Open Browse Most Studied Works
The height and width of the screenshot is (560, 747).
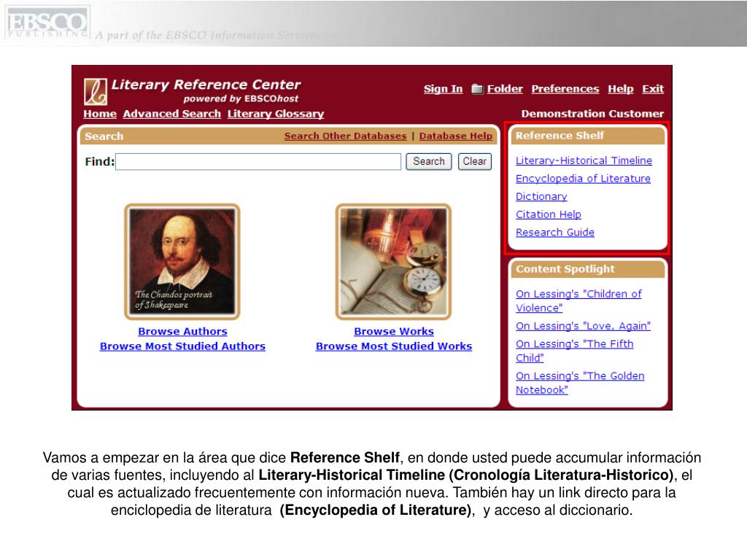(x=393, y=346)
